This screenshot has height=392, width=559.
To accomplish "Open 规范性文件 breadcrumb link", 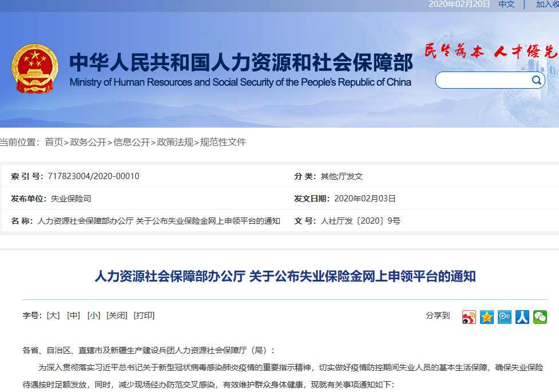I will point(223,142).
